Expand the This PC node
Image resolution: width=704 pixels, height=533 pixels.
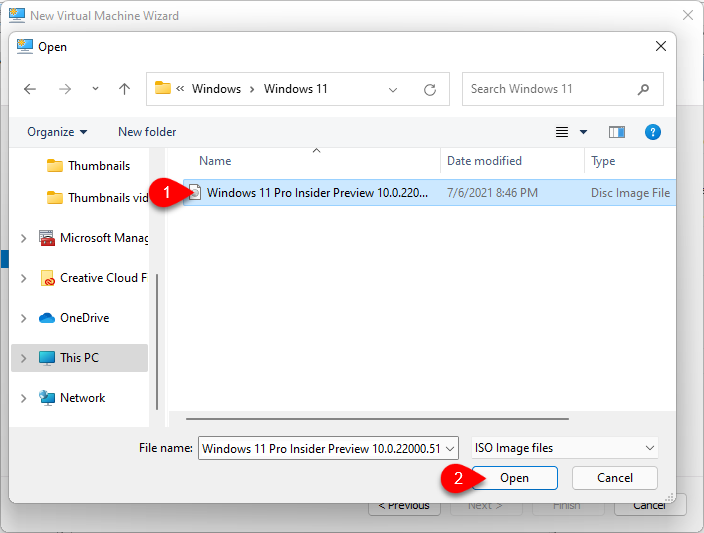click(x=23, y=358)
